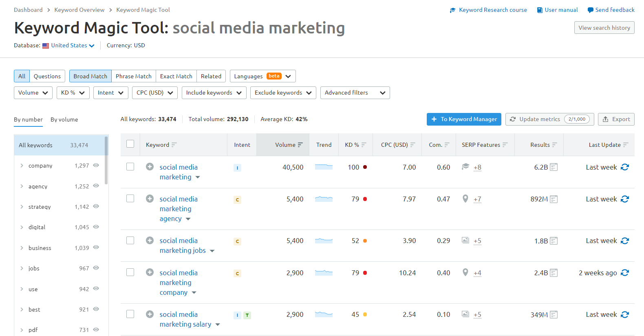Screen dimensions: 644x336
Task: Click View search history button
Action: [x=604, y=28]
